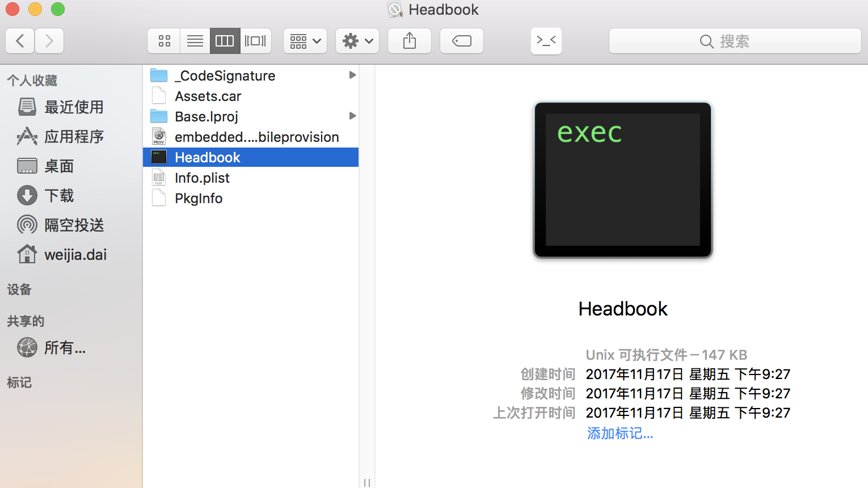Switch to icon view
This screenshot has height=488, width=868.
pyautogui.click(x=164, y=41)
